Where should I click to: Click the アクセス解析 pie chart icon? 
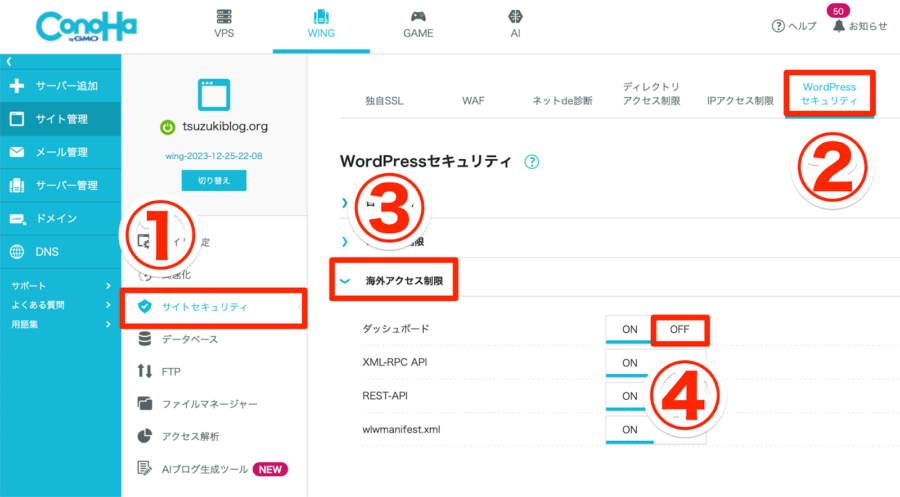(145, 436)
